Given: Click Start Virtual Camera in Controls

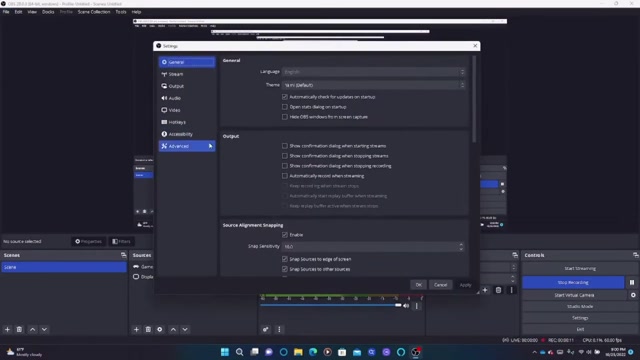Looking at the screenshot, I should pos(574,295).
